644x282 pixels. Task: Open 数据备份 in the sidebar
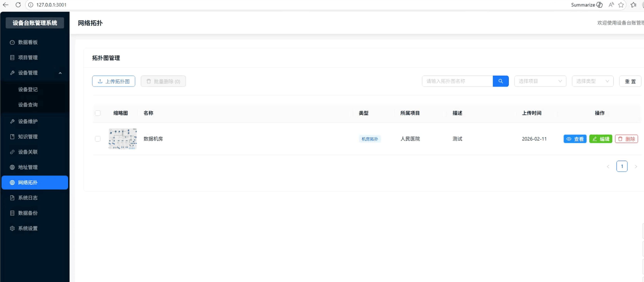(x=35, y=213)
